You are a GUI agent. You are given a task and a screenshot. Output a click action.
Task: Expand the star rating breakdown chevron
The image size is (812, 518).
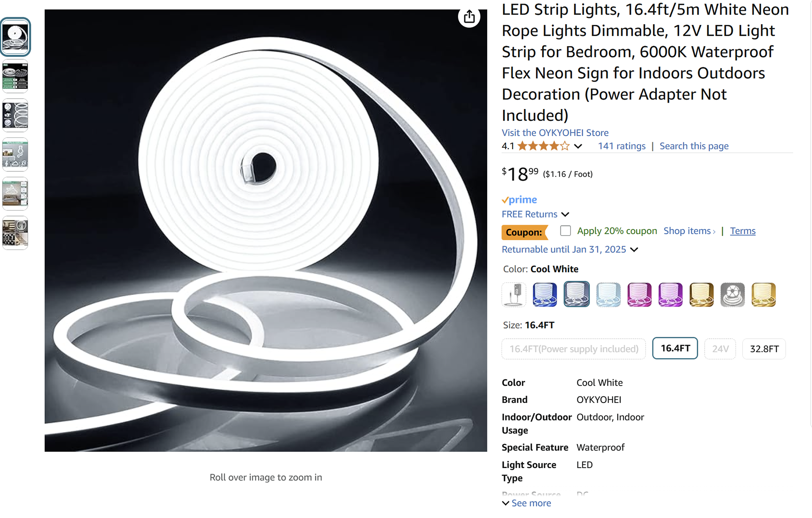tap(578, 146)
